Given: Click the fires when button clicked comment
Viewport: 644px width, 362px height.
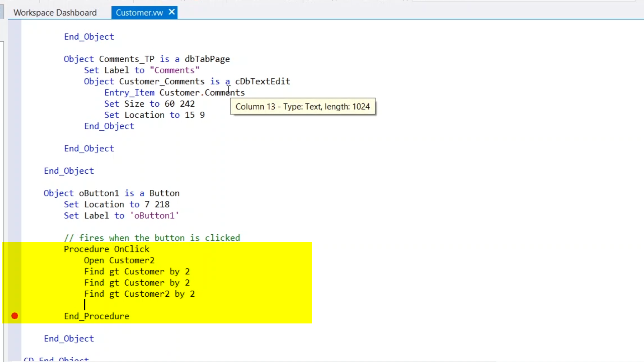Looking at the screenshot, I should [x=152, y=238].
